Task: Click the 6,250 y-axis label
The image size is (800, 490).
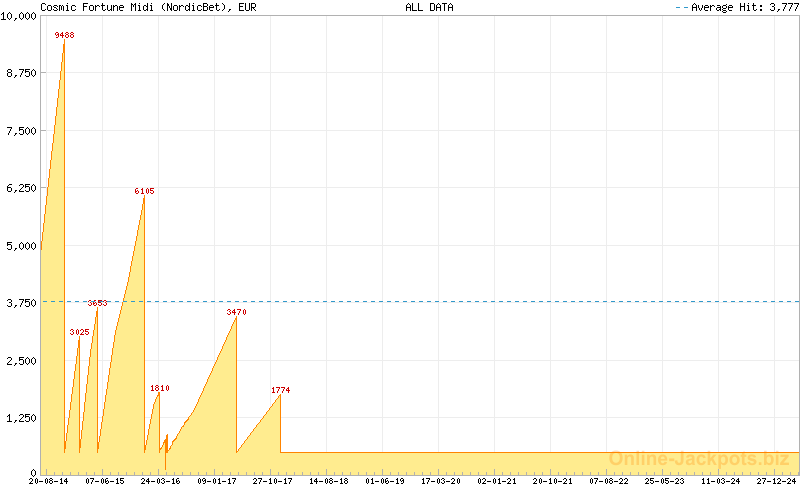Action: 20,188
